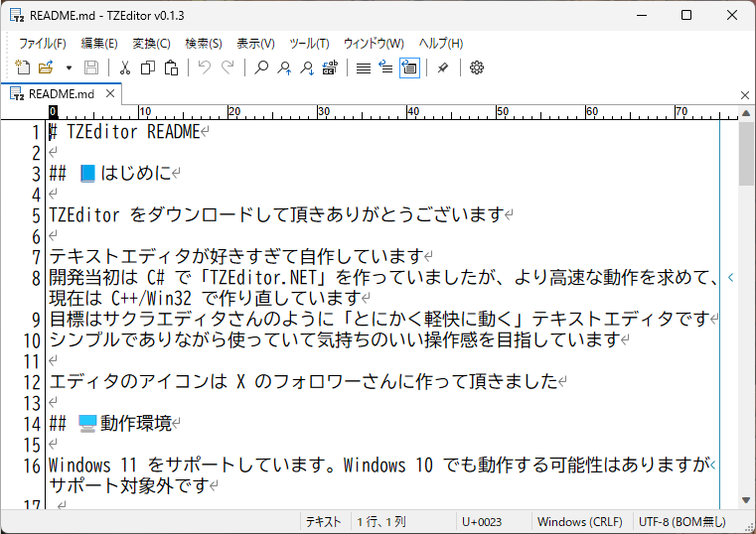756x534 pixels.
Task: Click the Open file folder icon
Action: [46, 67]
